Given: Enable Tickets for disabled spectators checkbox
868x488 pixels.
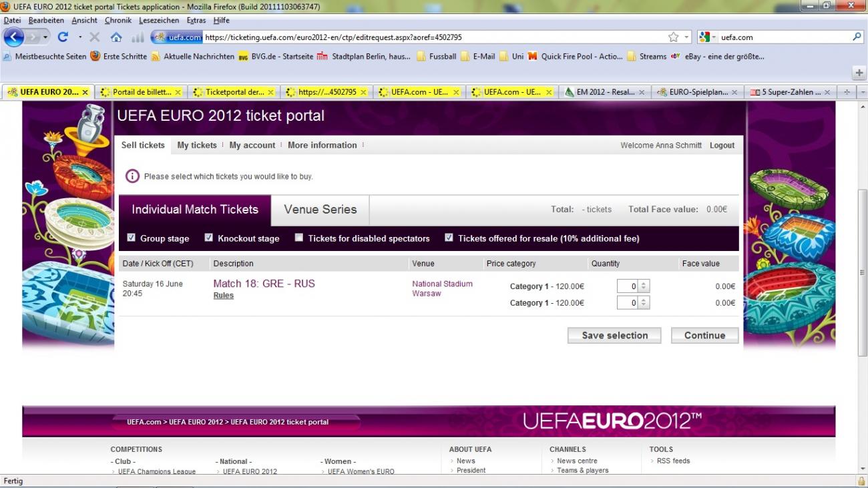Looking at the screenshot, I should (299, 238).
